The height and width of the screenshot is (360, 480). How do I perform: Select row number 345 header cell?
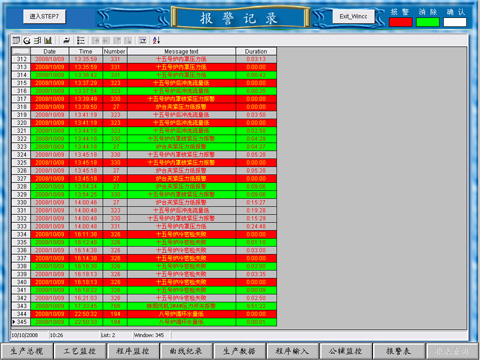(21, 322)
